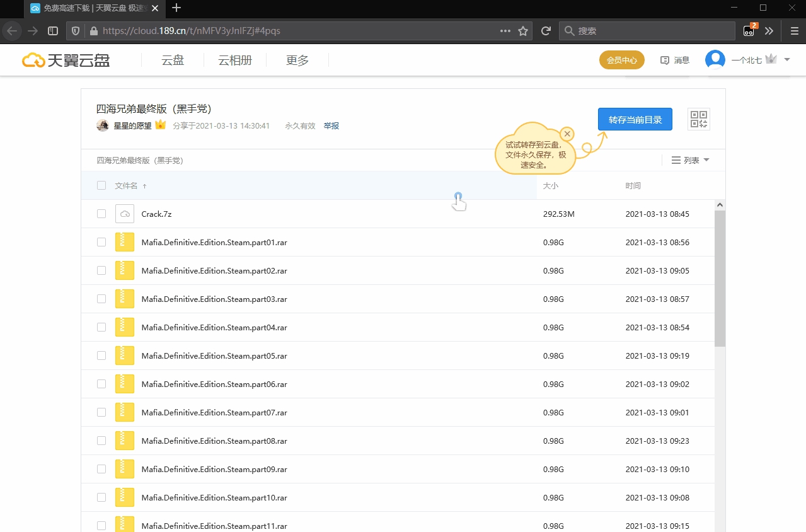Expand the browser toolbar overflow chevron

(769, 30)
